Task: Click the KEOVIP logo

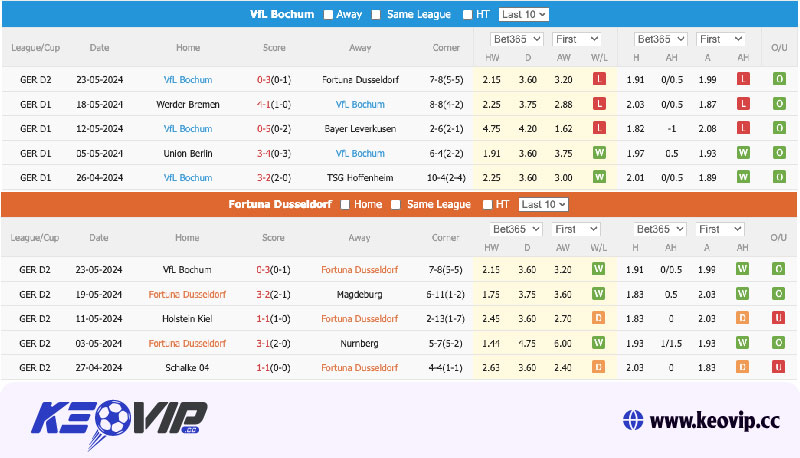Action: click(119, 424)
